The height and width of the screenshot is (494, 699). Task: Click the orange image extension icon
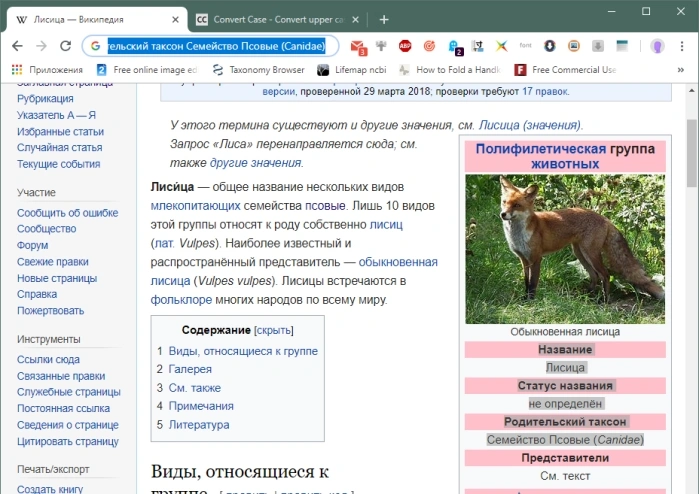point(574,46)
